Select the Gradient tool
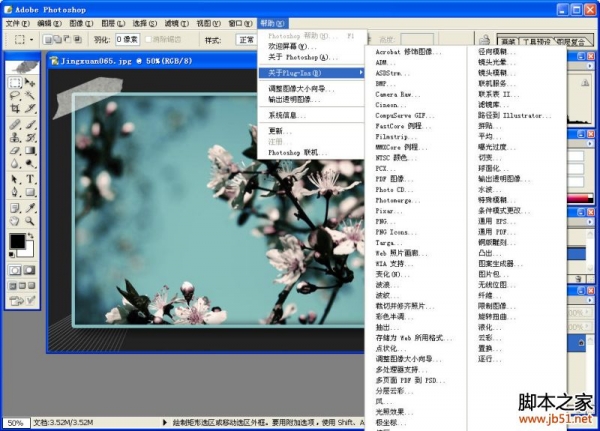 pyautogui.click(x=30, y=150)
